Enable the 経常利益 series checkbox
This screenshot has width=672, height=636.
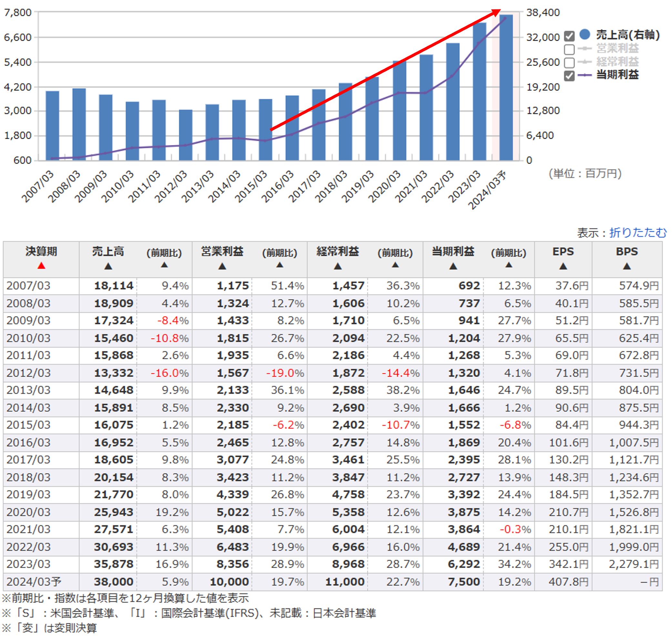(569, 62)
